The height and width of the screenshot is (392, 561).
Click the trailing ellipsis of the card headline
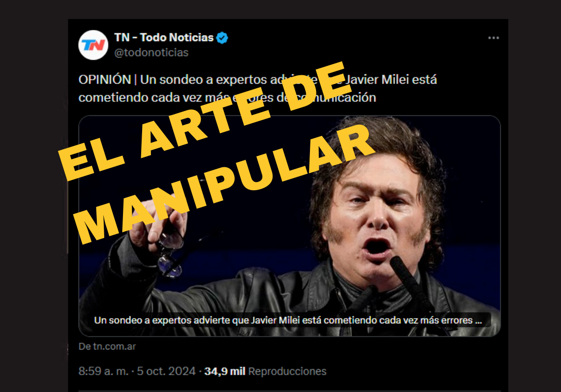(x=478, y=322)
